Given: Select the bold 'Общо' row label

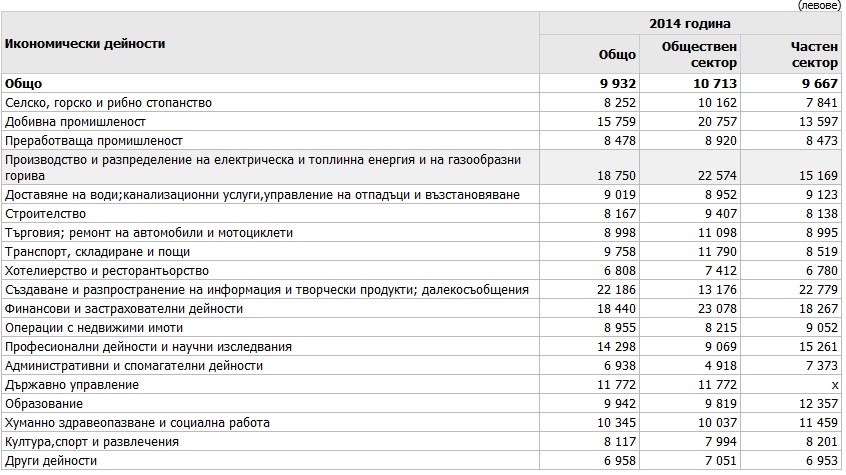Looking at the screenshot, I should (x=23, y=84).
